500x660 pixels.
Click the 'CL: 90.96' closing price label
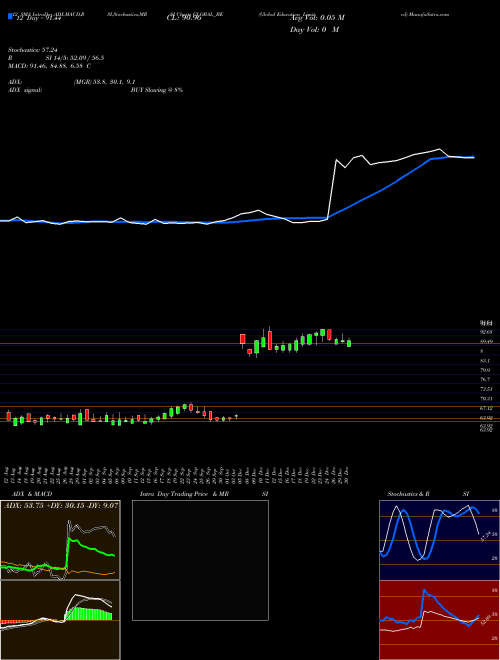pos(184,18)
